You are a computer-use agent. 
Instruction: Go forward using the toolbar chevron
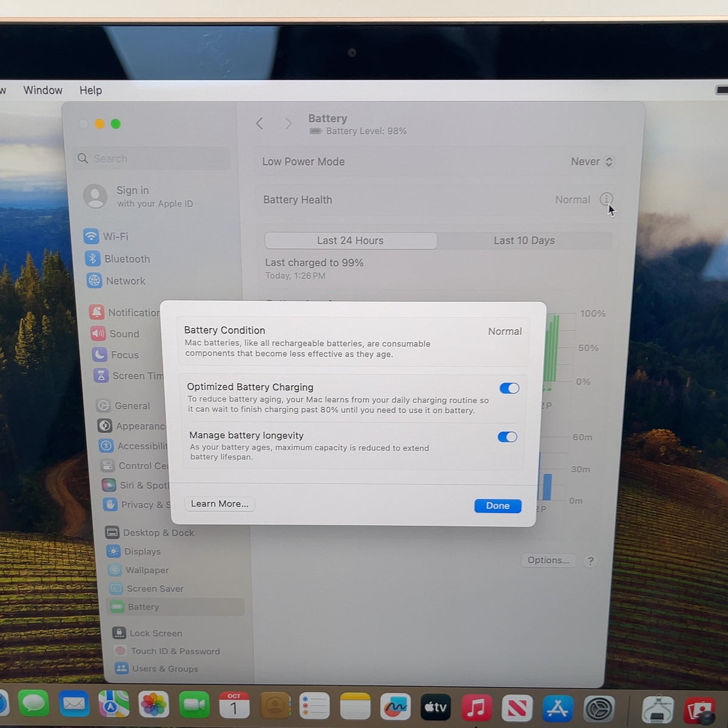(288, 124)
